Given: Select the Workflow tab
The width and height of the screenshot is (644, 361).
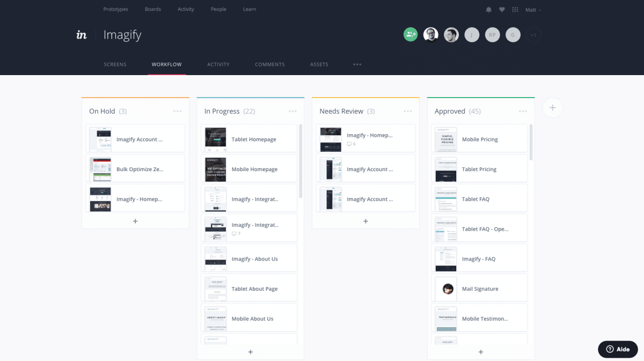Looking at the screenshot, I should [167, 64].
